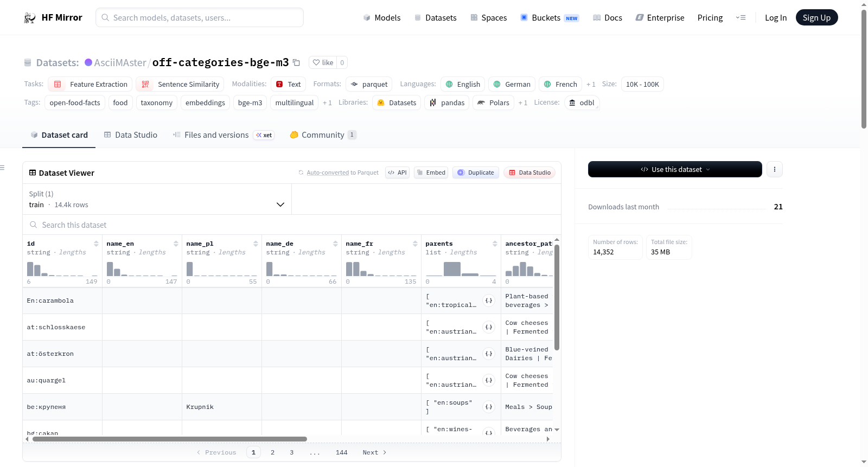The height and width of the screenshot is (467, 868).
Task: Select the pandas library tag
Action: click(447, 103)
